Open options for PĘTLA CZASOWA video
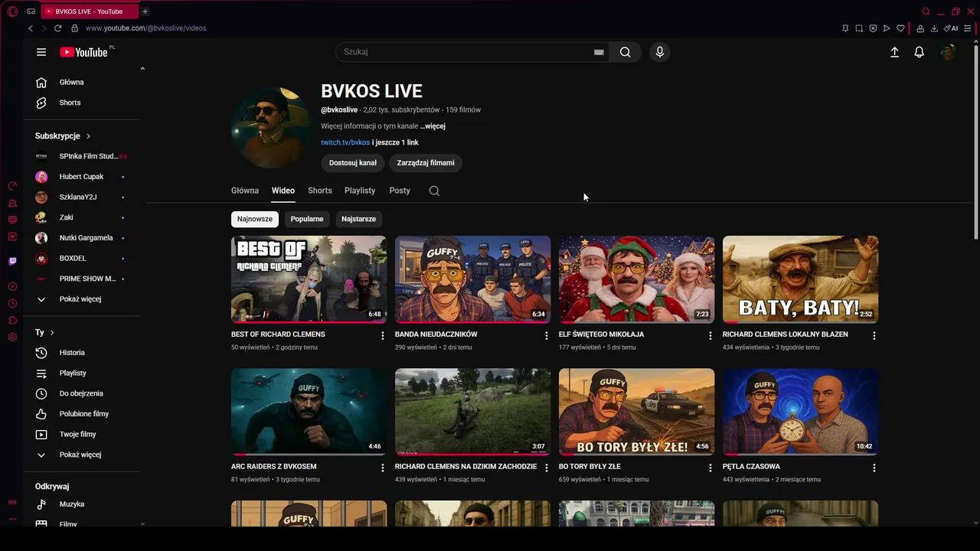 pos(874,468)
